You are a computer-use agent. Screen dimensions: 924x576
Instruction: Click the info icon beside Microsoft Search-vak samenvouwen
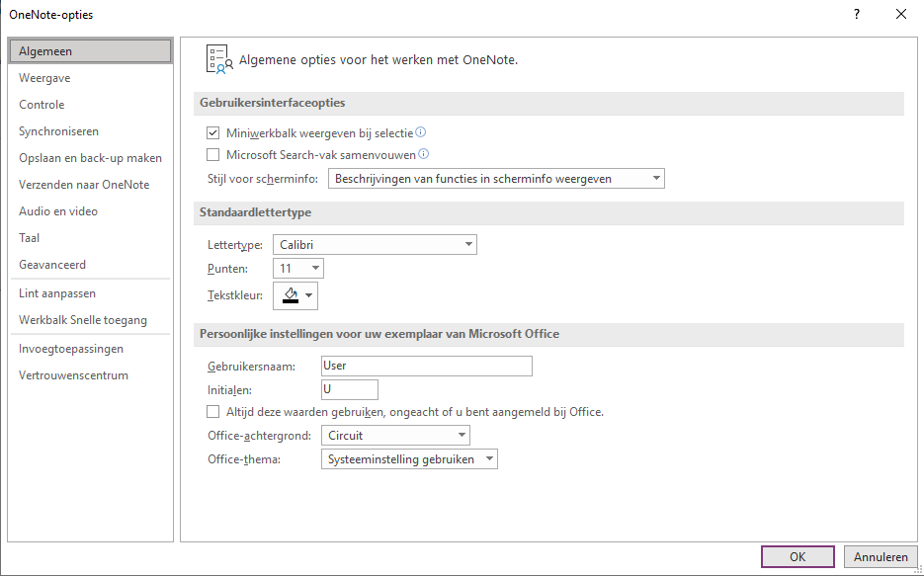tap(423, 154)
